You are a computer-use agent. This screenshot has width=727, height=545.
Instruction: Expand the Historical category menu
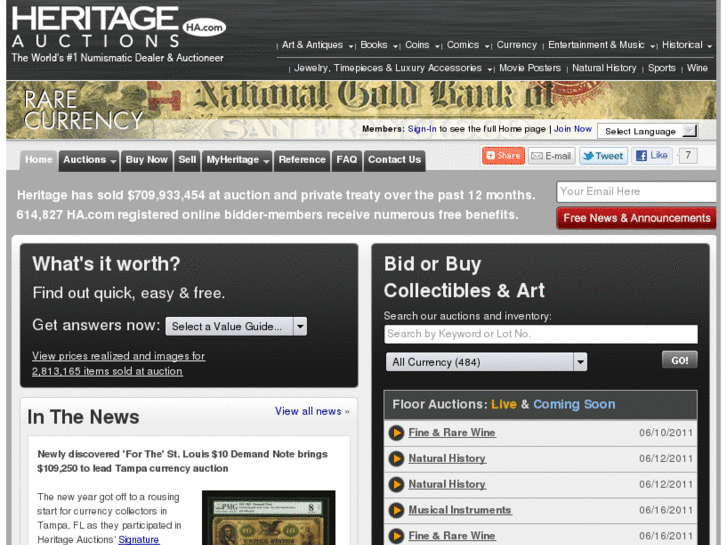(687, 45)
